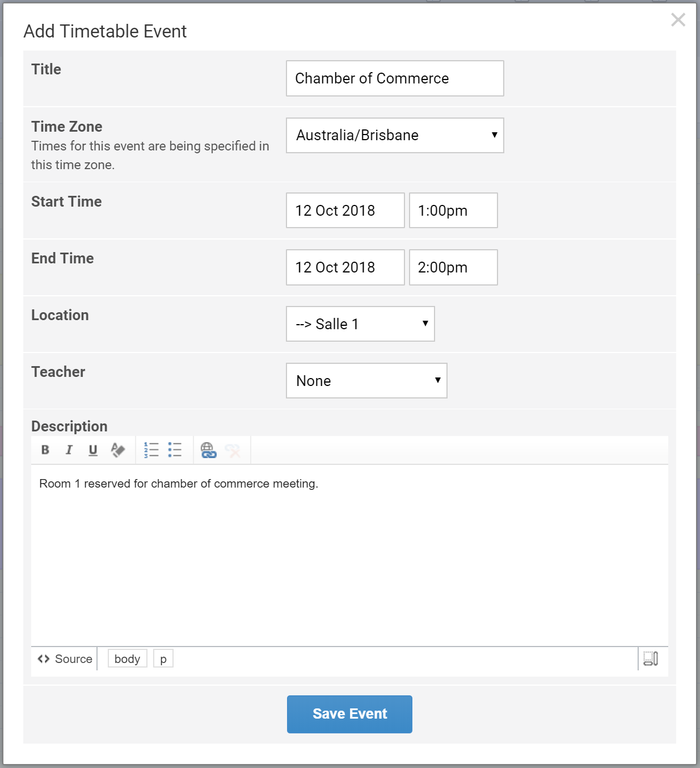This screenshot has height=768, width=700.
Task: Select the p element path tag
Action: (x=163, y=659)
